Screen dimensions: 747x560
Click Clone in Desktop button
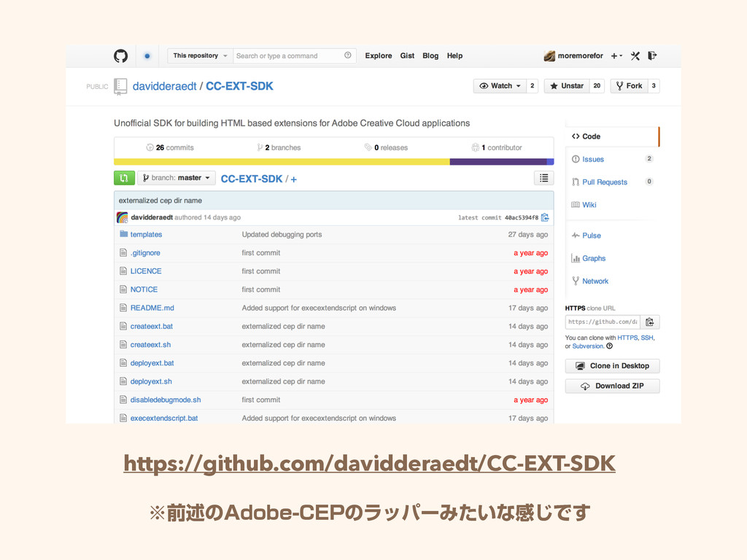613,366
